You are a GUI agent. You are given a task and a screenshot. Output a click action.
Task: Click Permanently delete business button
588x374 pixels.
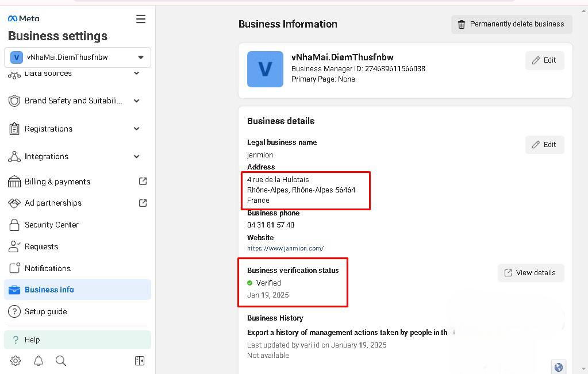point(512,24)
